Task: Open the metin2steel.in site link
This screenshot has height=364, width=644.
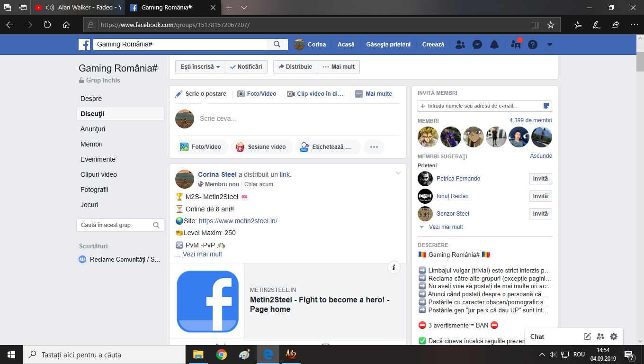Action: click(x=238, y=221)
